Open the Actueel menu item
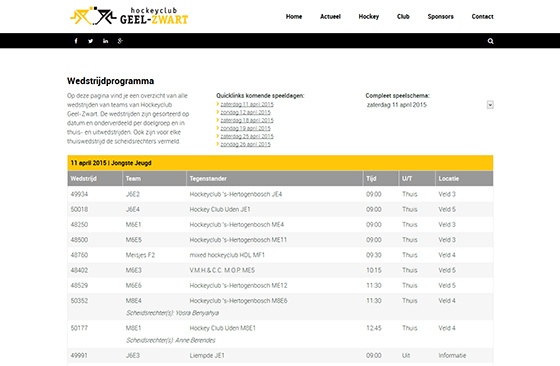Screen dimensions: 560x366 [x=330, y=16]
